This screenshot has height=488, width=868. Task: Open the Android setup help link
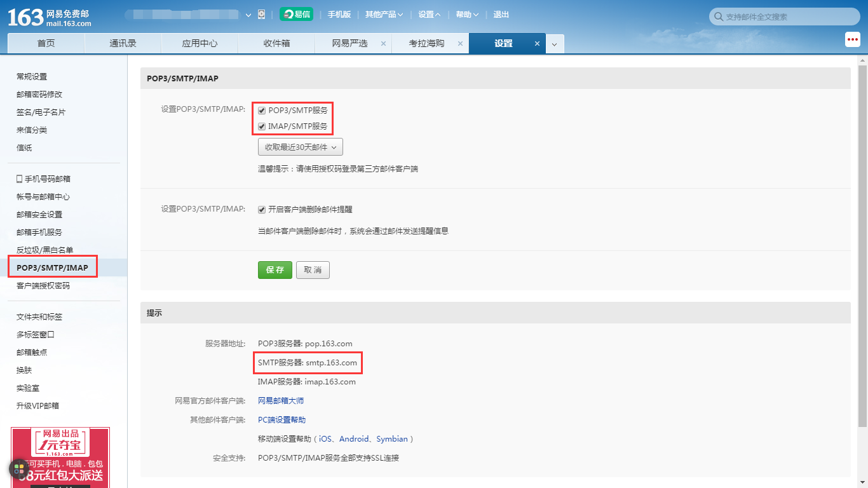(x=354, y=439)
